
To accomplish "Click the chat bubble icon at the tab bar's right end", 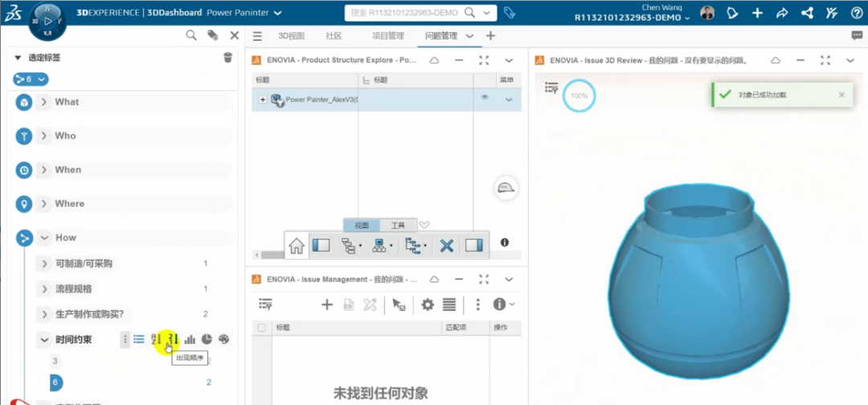I will 857,35.
